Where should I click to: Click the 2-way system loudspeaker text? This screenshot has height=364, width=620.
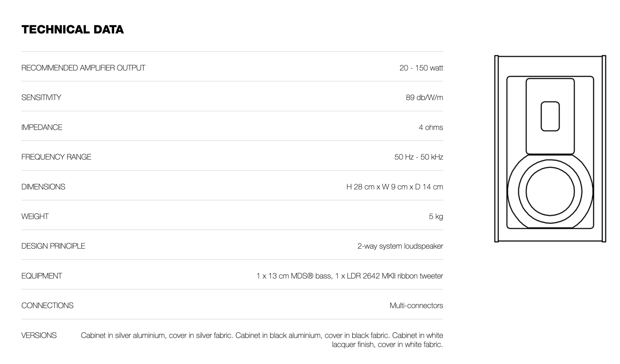point(400,246)
